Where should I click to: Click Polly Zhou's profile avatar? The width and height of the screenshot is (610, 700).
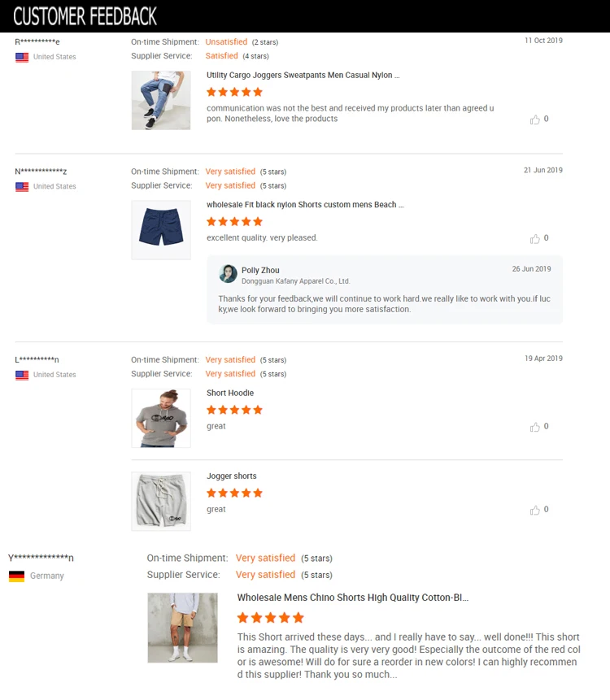pyautogui.click(x=228, y=274)
